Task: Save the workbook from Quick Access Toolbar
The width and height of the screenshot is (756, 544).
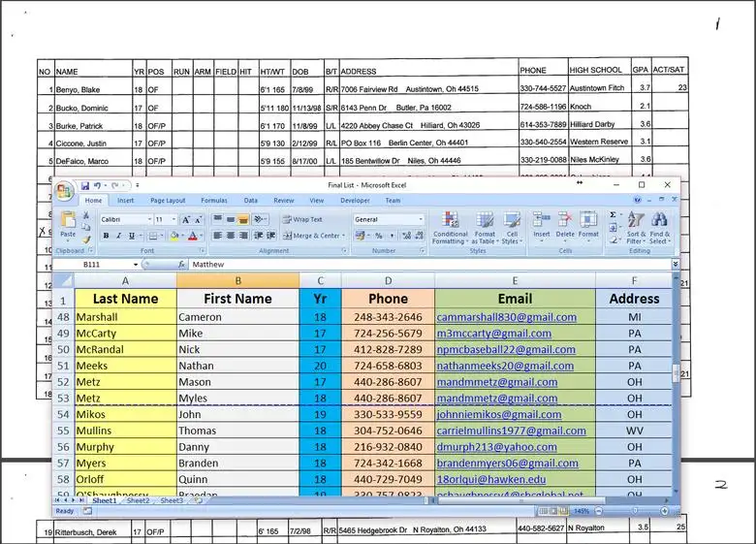Action: pyautogui.click(x=85, y=185)
